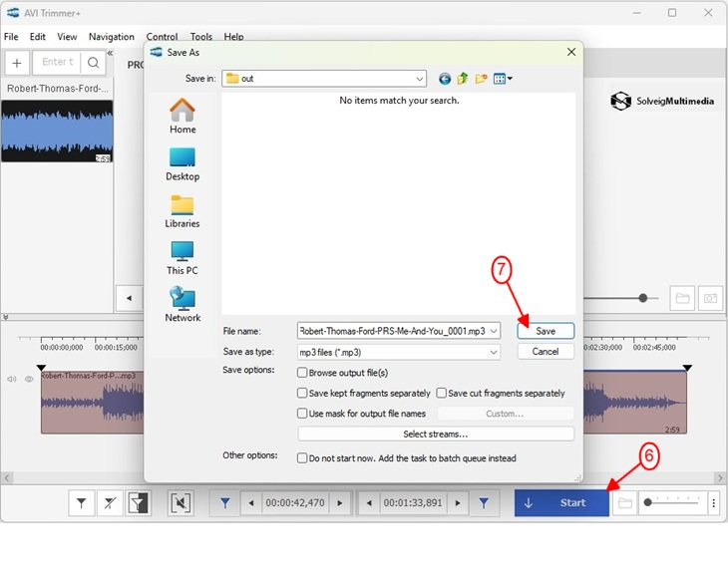Set start marker with left blue marker icon
Image resolution: width=728 pixels, height=580 pixels.
[224, 503]
